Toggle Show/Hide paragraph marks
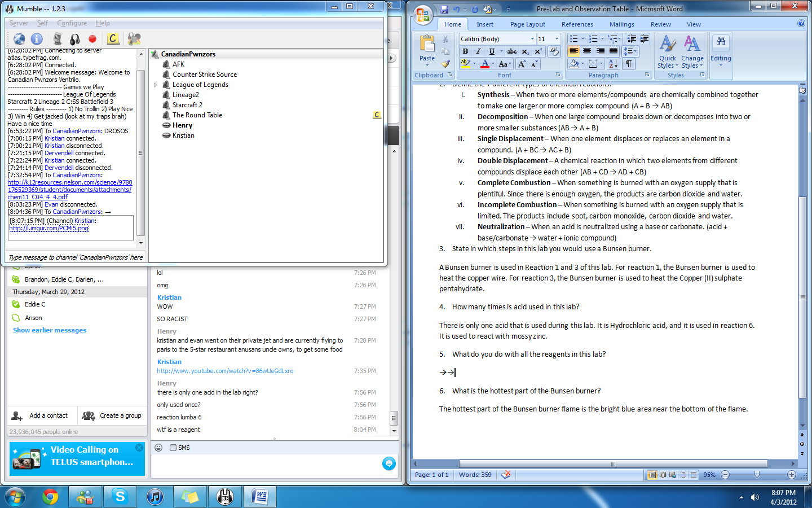The height and width of the screenshot is (508, 812). (629, 64)
